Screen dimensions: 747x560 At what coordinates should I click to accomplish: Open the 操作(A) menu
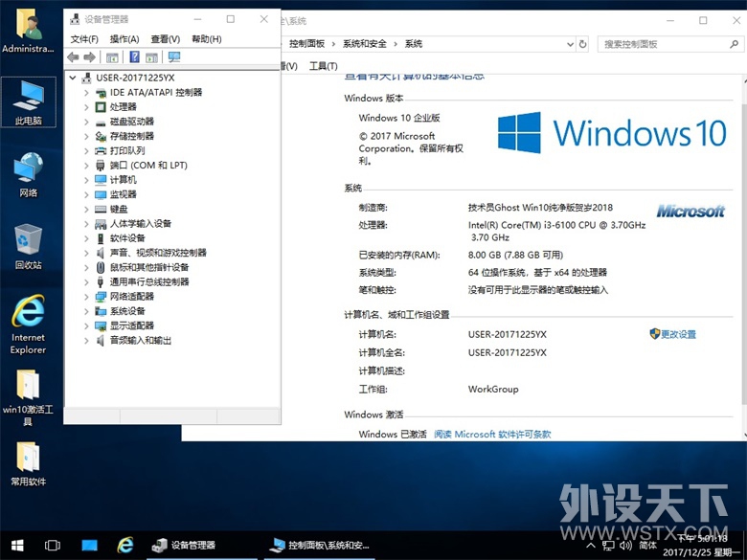coord(124,39)
